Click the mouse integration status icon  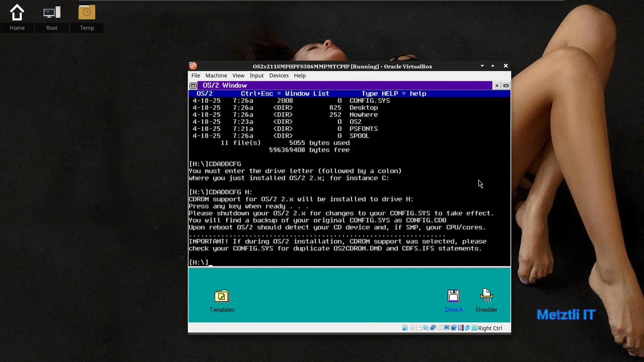pos(467,328)
